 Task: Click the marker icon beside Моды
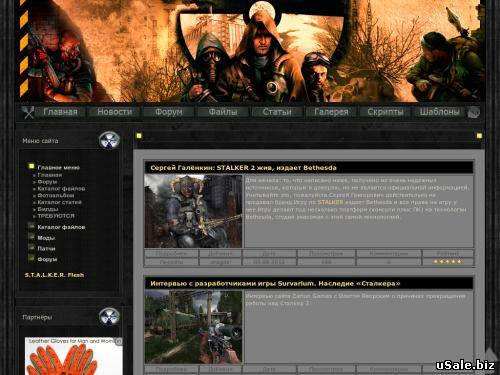click(31, 237)
